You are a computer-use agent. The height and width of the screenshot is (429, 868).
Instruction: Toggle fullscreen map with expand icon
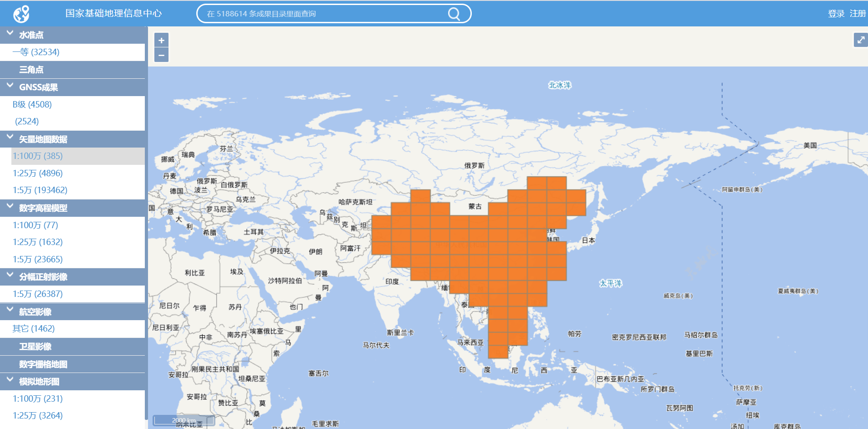pyautogui.click(x=860, y=40)
